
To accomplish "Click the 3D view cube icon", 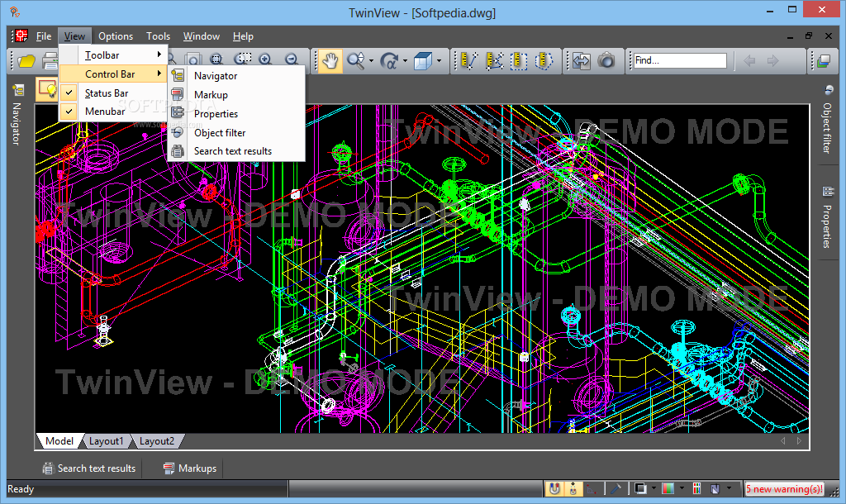I will pos(422,61).
